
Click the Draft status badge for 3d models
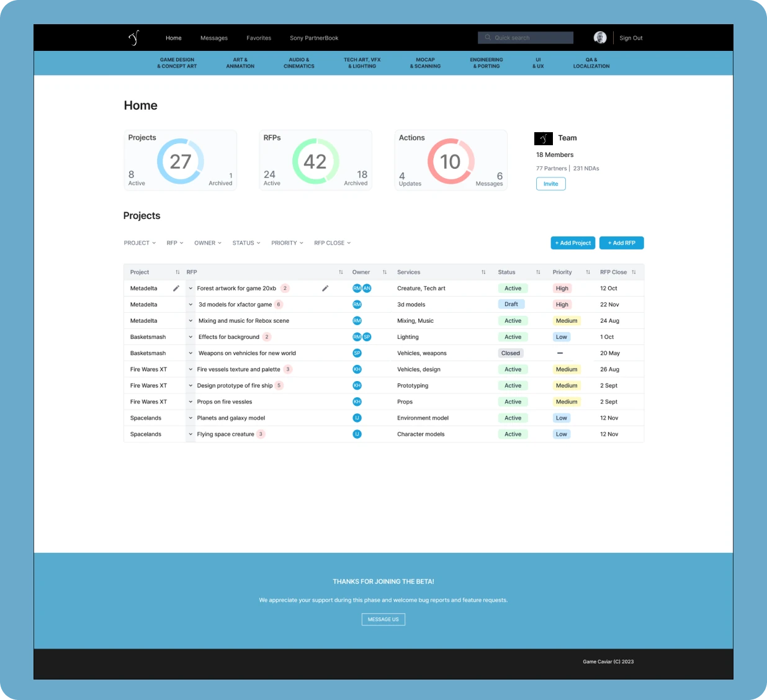point(511,305)
